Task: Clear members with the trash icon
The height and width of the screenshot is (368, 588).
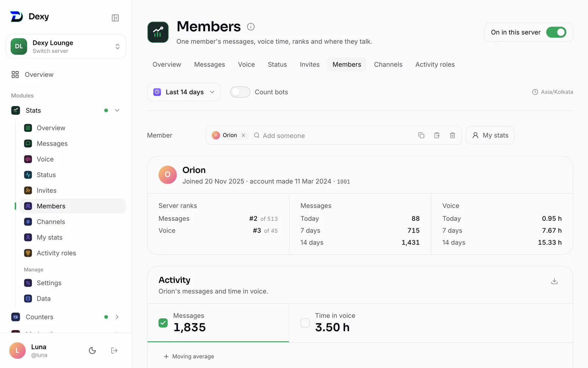Action: coord(452,135)
